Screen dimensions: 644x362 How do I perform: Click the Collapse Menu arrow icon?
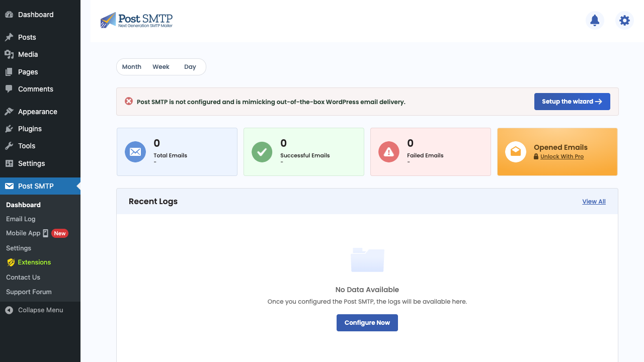tap(9, 310)
